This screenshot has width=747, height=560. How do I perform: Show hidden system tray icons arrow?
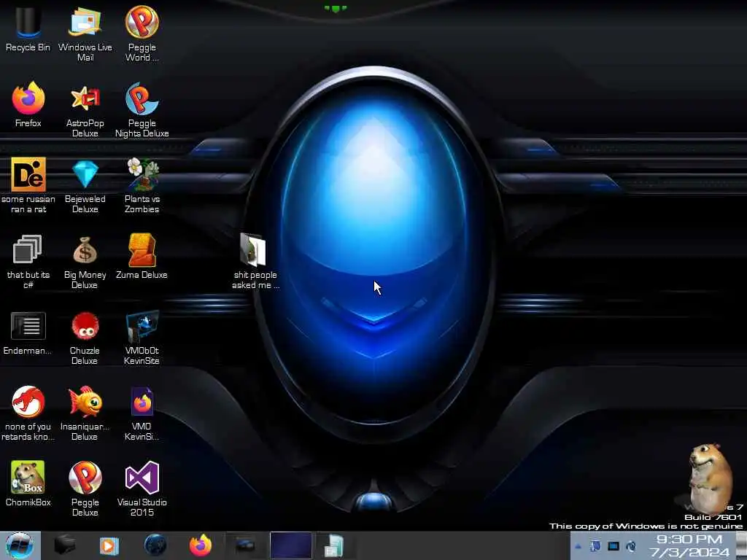point(578,547)
